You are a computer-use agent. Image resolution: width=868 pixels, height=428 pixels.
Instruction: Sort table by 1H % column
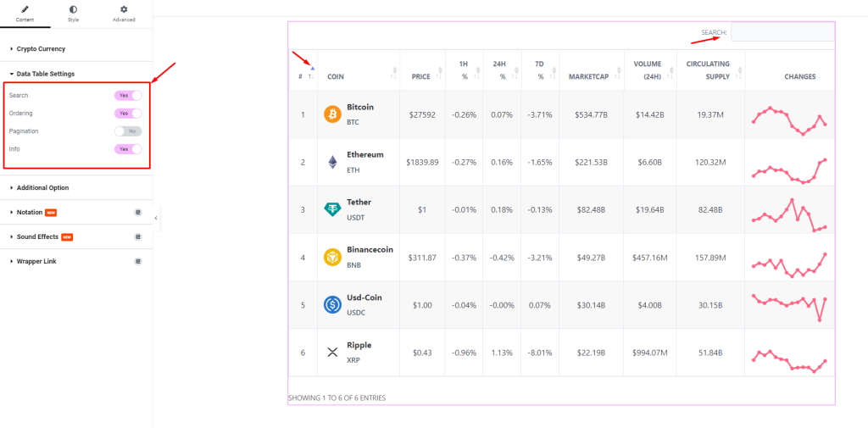(x=464, y=69)
